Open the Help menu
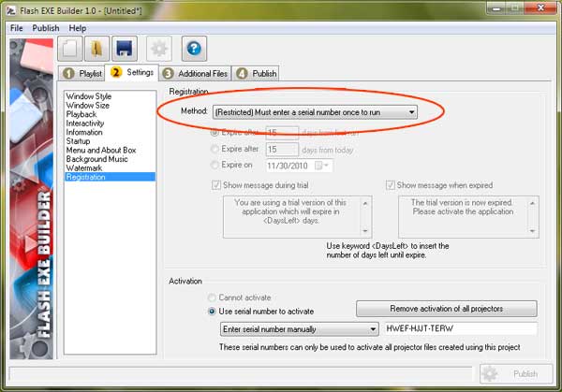Viewport: 562px width, 392px height. tap(78, 28)
